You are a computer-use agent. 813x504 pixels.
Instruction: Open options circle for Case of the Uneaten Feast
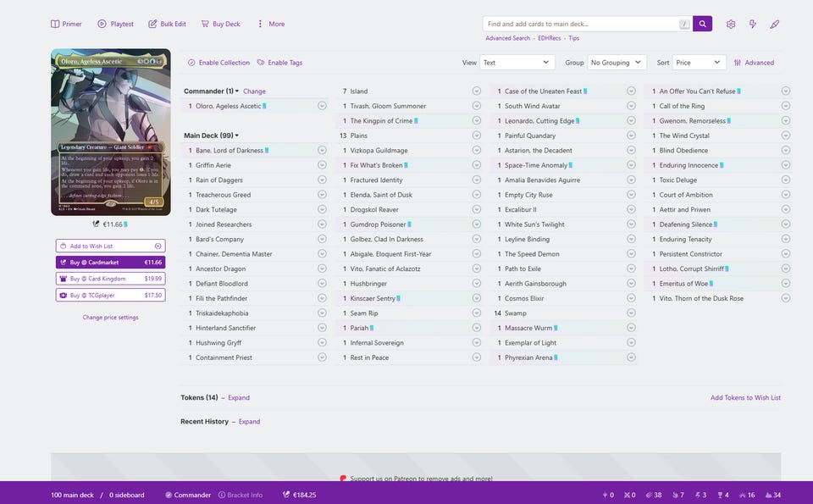point(631,91)
